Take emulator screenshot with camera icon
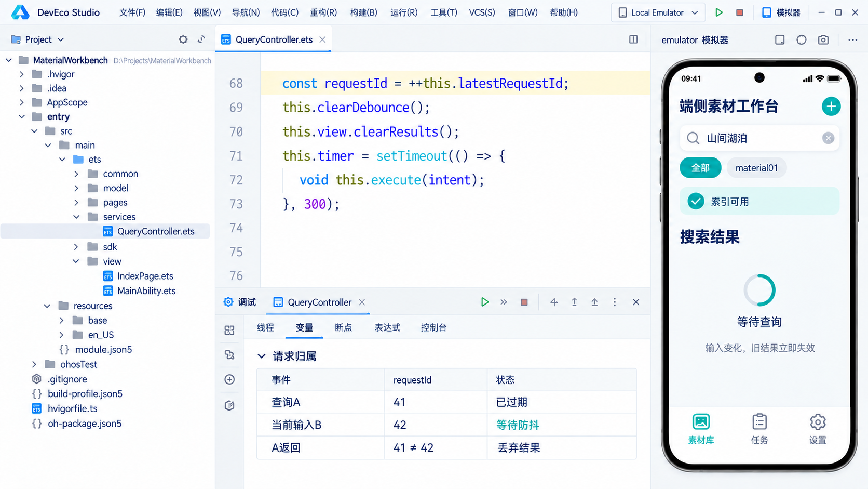Viewport: 868px width, 489px height. pyautogui.click(x=823, y=40)
